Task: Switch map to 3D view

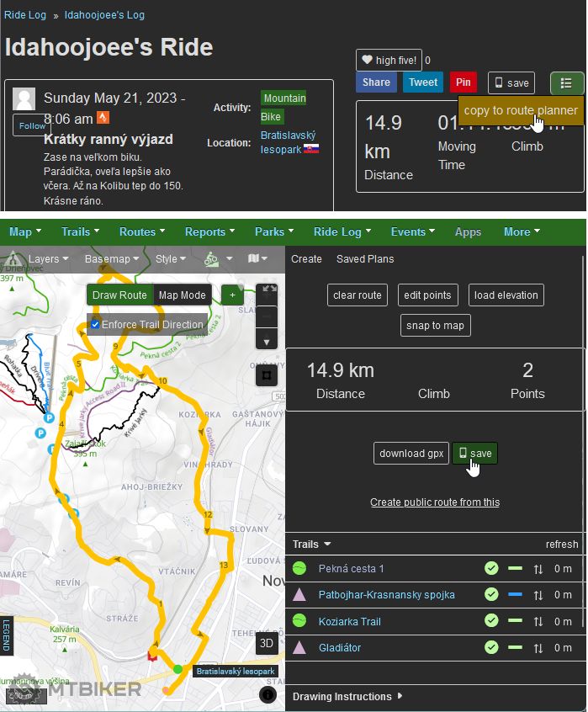Action: (x=266, y=644)
